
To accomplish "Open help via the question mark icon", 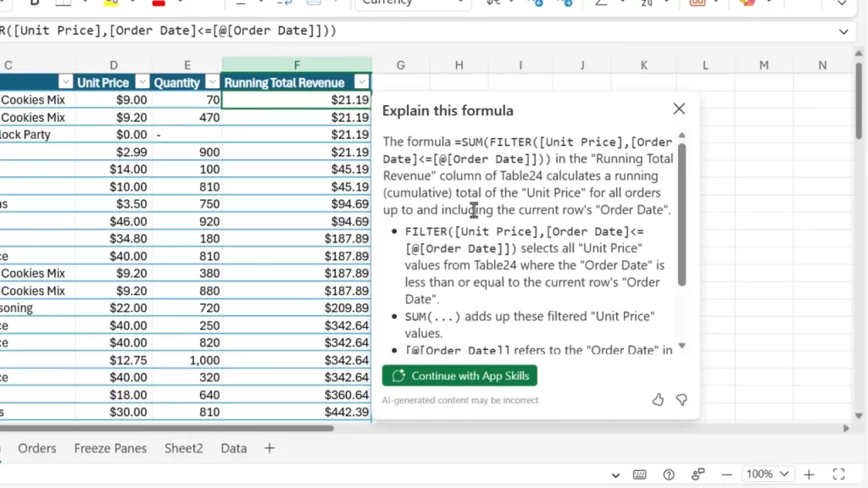I will point(668,474).
